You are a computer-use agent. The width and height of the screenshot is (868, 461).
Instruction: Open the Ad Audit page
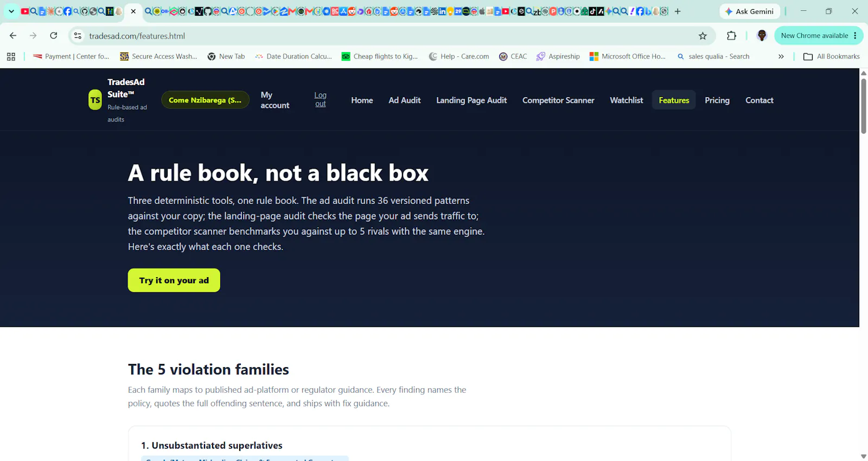pyautogui.click(x=405, y=100)
